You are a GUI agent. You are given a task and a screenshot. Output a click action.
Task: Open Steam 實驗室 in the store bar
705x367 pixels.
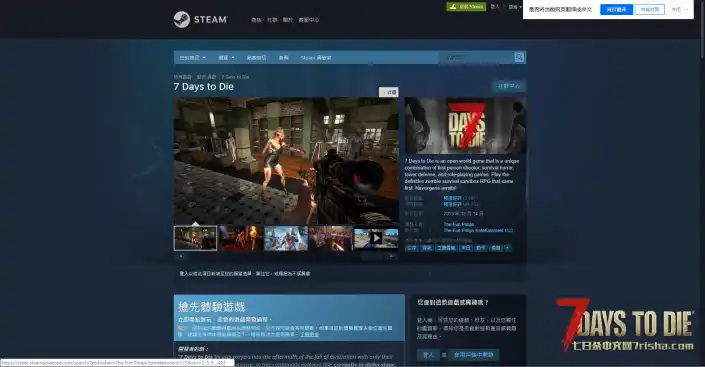tap(316, 58)
